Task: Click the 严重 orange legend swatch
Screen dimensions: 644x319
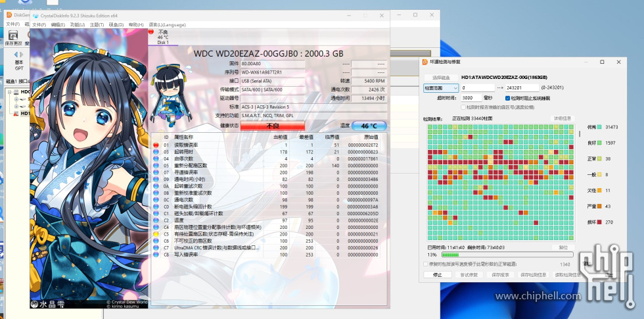Action: pyautogui.click(x=599, y=207)
